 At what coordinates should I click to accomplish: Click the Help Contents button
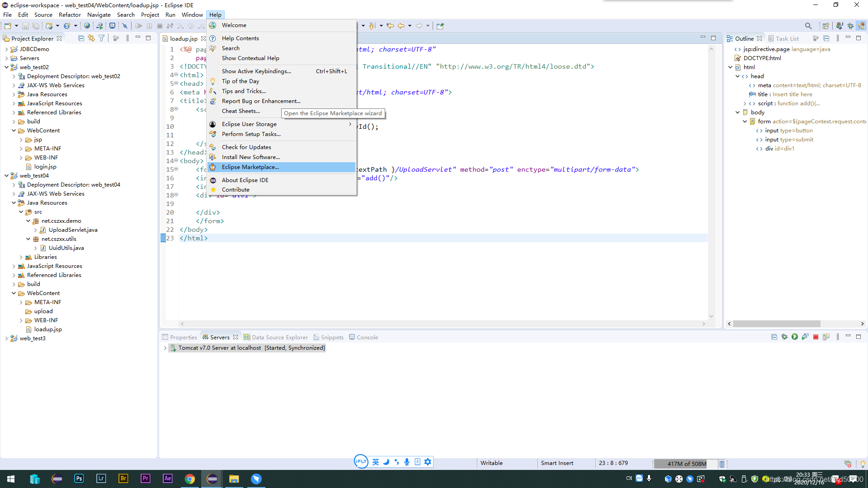240,38
